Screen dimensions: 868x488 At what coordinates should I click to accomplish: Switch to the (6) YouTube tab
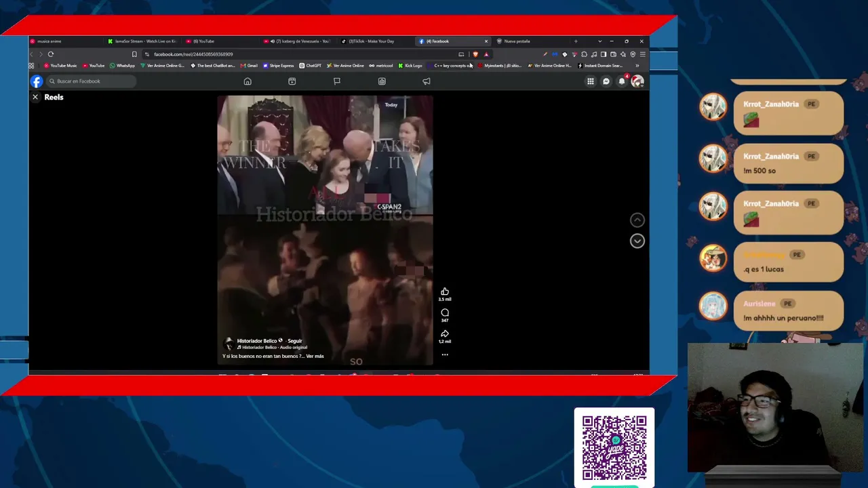click(220, 41)
